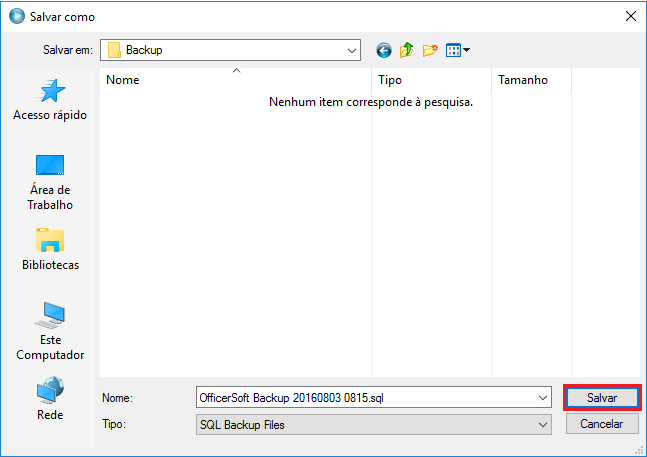
Task: Go back to the last visited folder
Action: [383, 50]
